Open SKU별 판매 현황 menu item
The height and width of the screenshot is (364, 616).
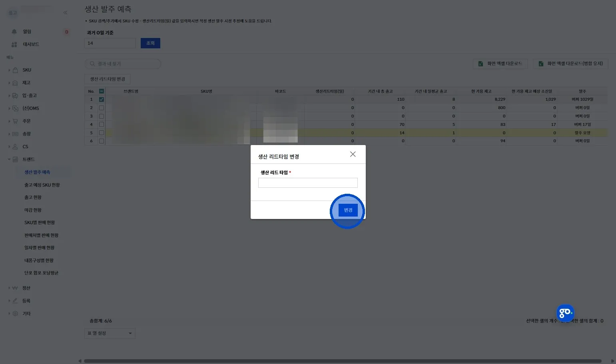[x=40, y=223]
